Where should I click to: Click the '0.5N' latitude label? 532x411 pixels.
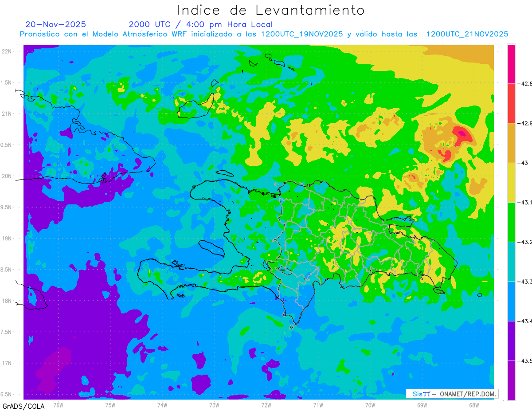click(x=7, y=145)
